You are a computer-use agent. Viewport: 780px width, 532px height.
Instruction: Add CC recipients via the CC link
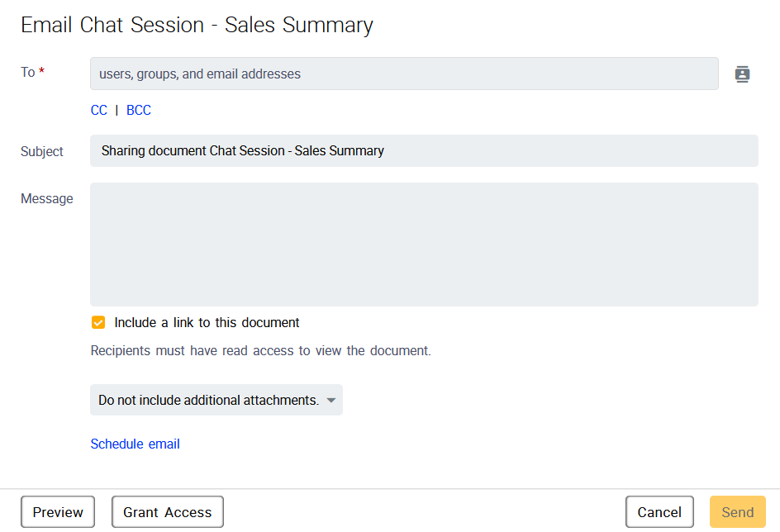pyautogui.click(x=99, y=111)
